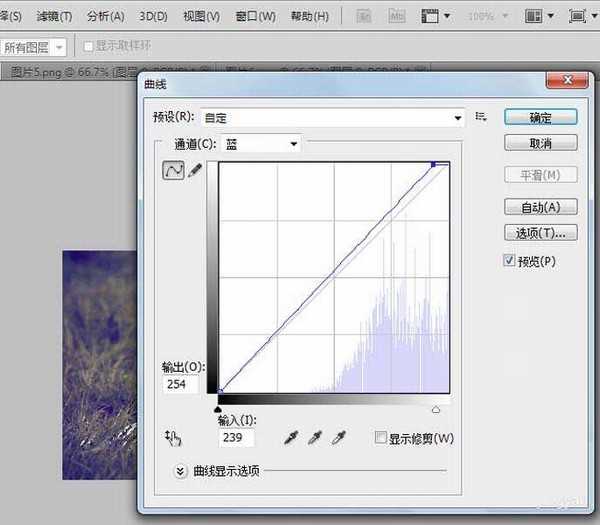Toggle the 预览(P) preview checkbox
Viewport: 600px width, 525px height.
point(510,261)
